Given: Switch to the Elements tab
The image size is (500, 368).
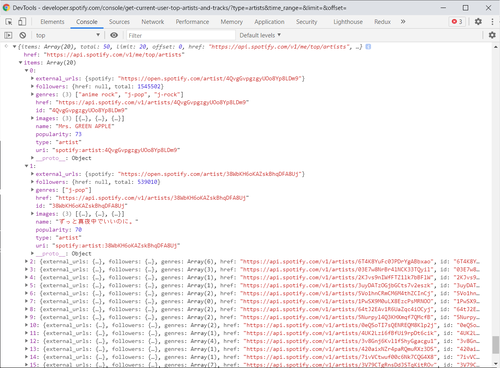Looking at the screenshot, I should (x=52, y=22).
